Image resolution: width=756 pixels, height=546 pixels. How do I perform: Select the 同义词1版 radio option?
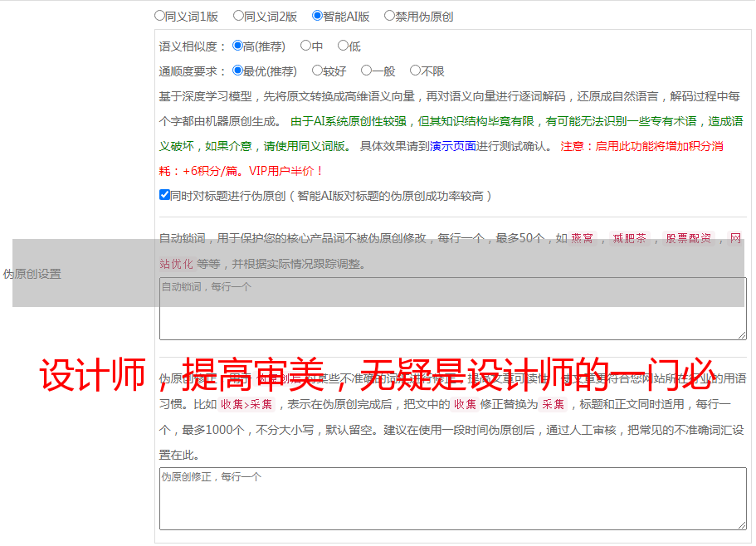click(160, 15)
